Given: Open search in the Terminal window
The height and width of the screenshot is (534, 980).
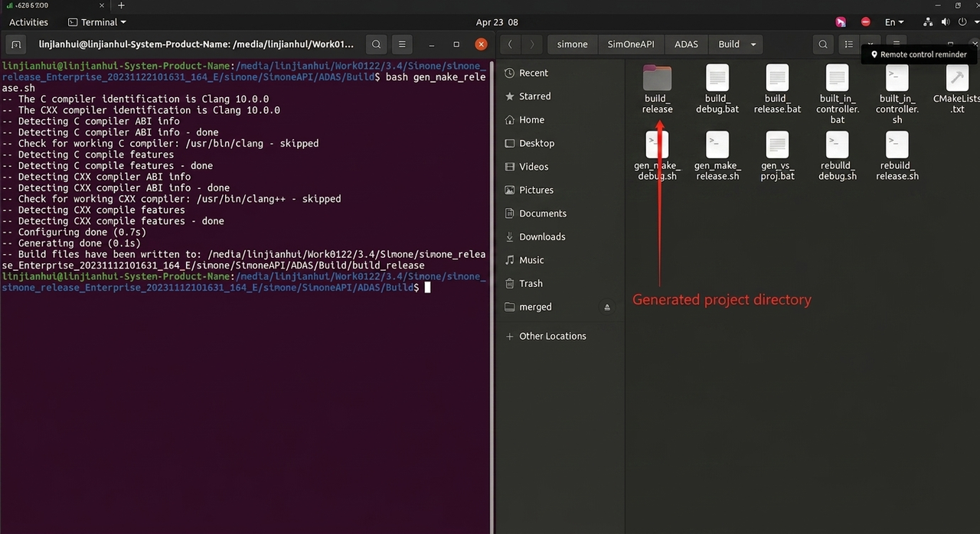Looking at the screenshot, I should (x=376, y=44).
